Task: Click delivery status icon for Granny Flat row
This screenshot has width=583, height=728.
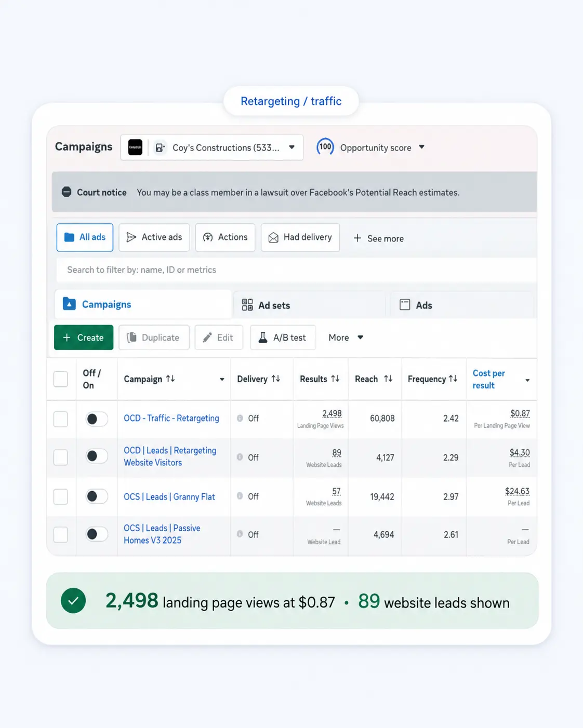Action: (x=240, y=496)
